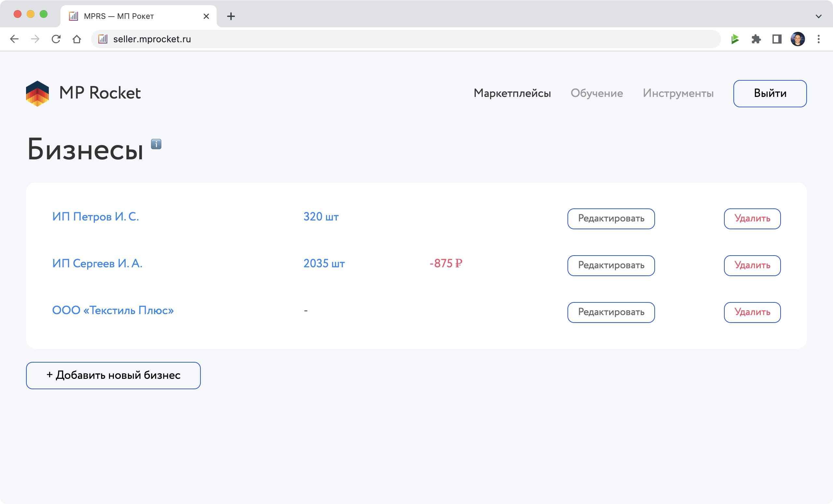Open the Маркетплейсы menu item
This screenshot has height=504, width=833.
click(x=512, y=93)
